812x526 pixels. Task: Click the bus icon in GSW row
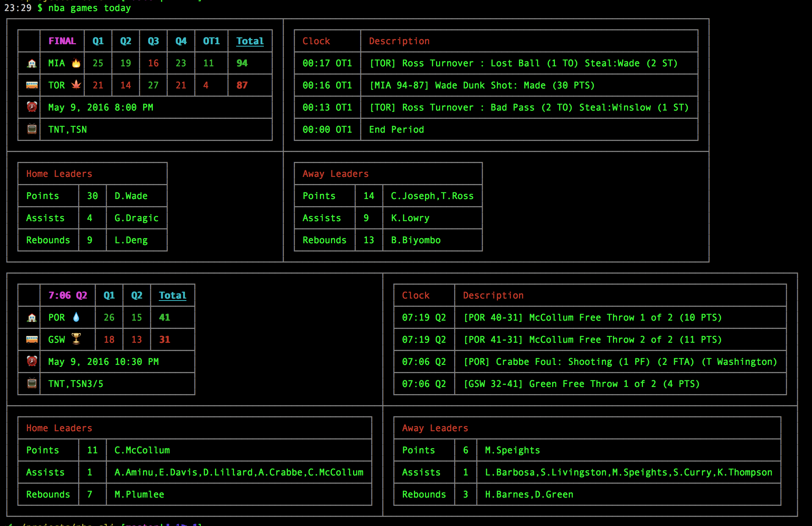(x=32, y=340)
